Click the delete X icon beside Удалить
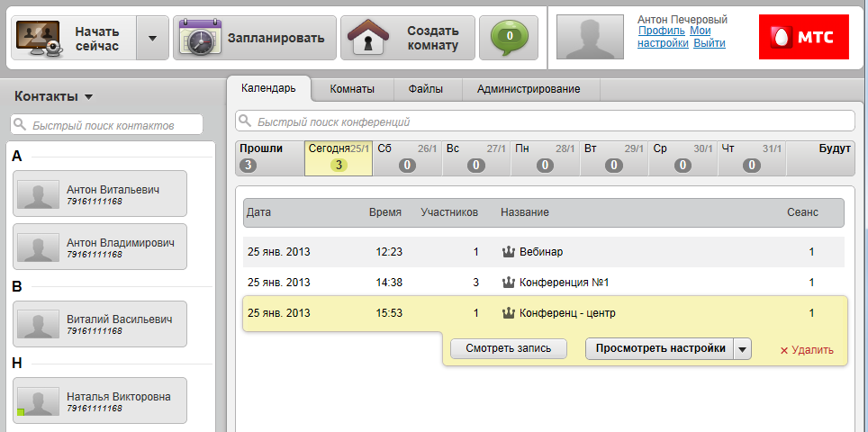Screen dimensions: 868x432 [x=783, y=350]
